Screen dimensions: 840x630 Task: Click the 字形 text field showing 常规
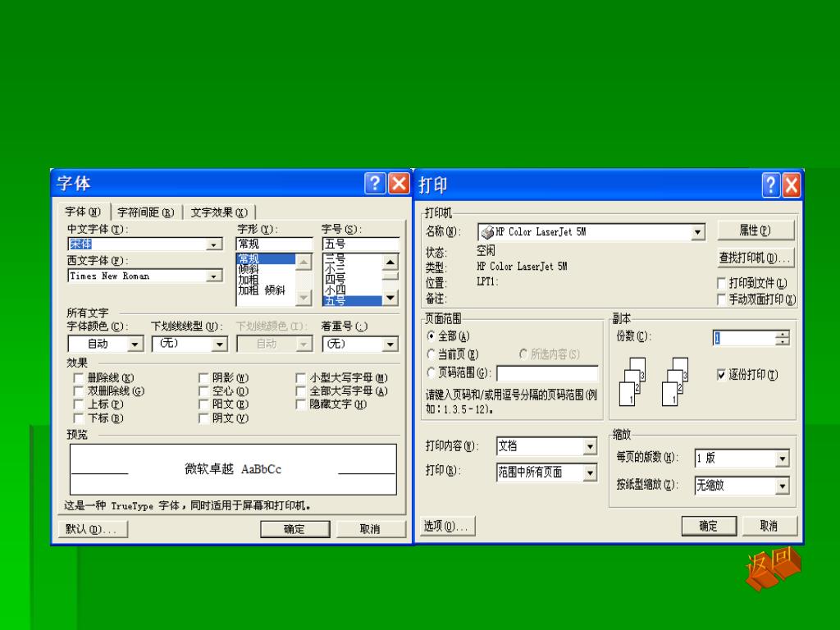(274, 244)
